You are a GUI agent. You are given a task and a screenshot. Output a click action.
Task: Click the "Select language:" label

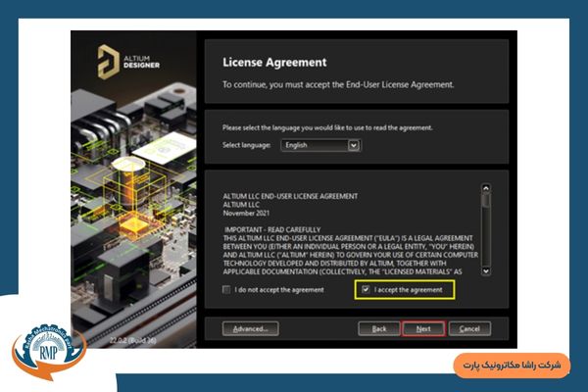pyautogui.click(x=246, y=145)
